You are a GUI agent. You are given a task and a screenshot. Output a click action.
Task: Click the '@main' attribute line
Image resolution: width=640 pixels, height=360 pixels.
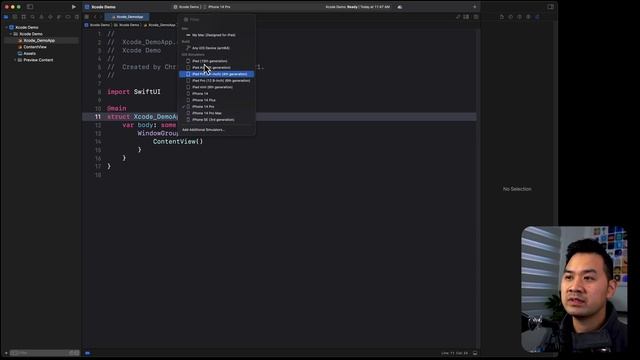coord(117,109)
